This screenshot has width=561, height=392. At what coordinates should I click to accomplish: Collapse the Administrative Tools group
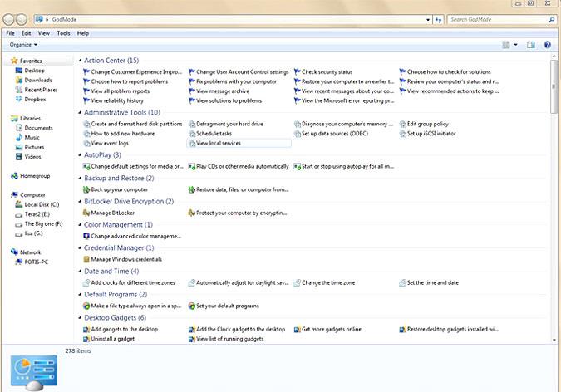pos(79,112)
